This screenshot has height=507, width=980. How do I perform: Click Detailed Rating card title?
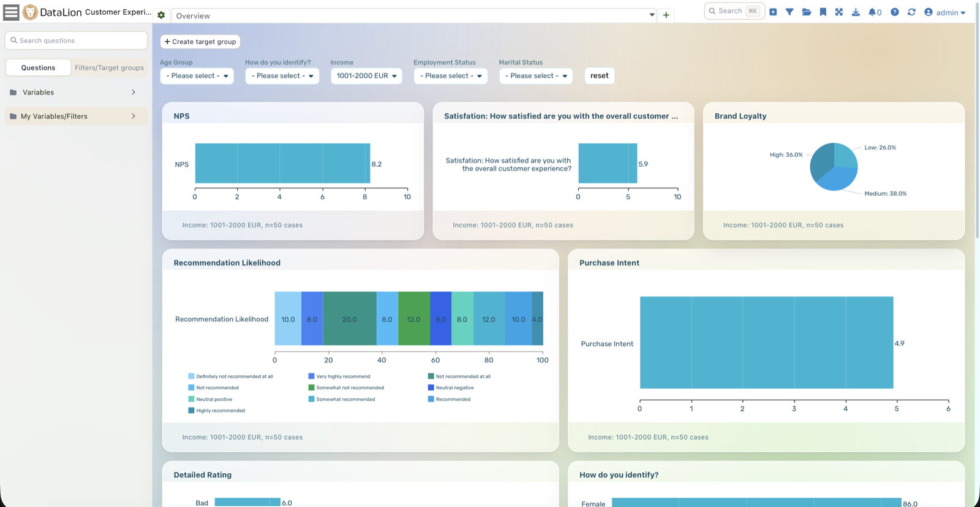coord(202,475)
